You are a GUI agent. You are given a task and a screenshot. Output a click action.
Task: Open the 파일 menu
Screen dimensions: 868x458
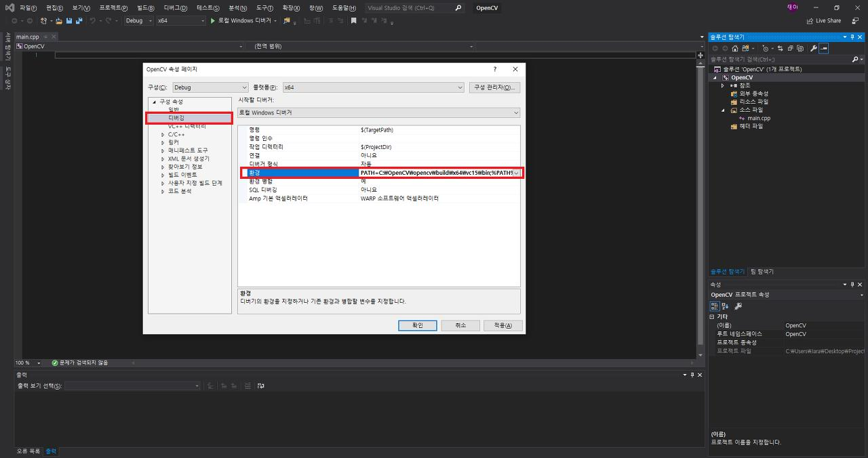[28, 8]
